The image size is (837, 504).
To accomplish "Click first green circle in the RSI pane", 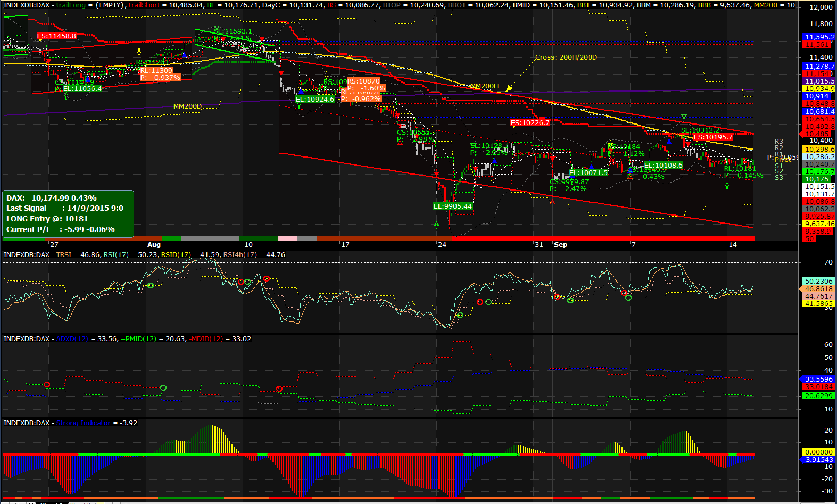I will pyautogui.click(x=151, y=286).
